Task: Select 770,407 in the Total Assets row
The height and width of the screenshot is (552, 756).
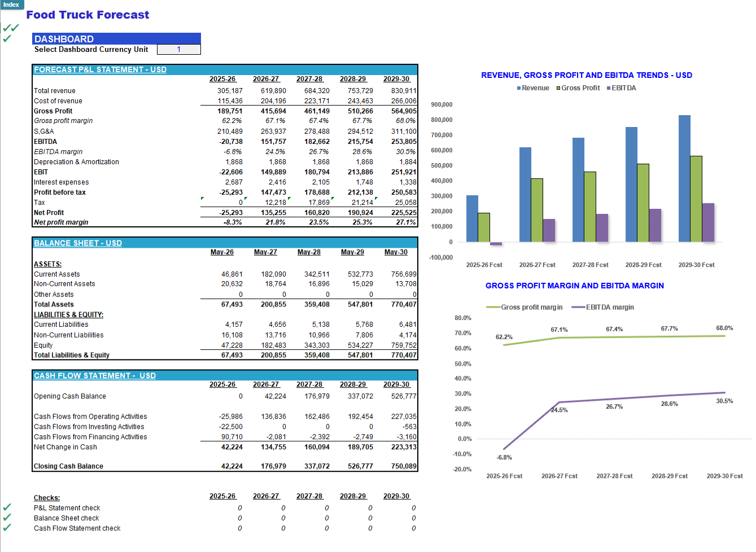Action: 404,304
